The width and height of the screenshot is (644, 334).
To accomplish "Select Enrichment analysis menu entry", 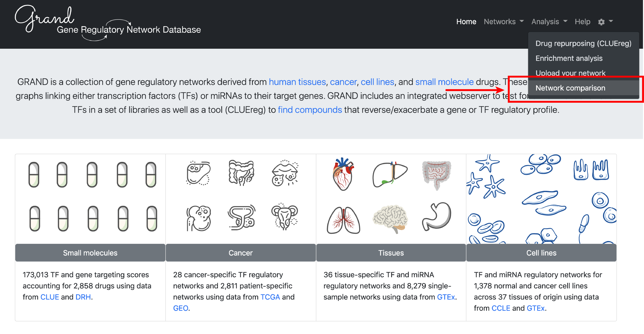I will pos(583,58).
